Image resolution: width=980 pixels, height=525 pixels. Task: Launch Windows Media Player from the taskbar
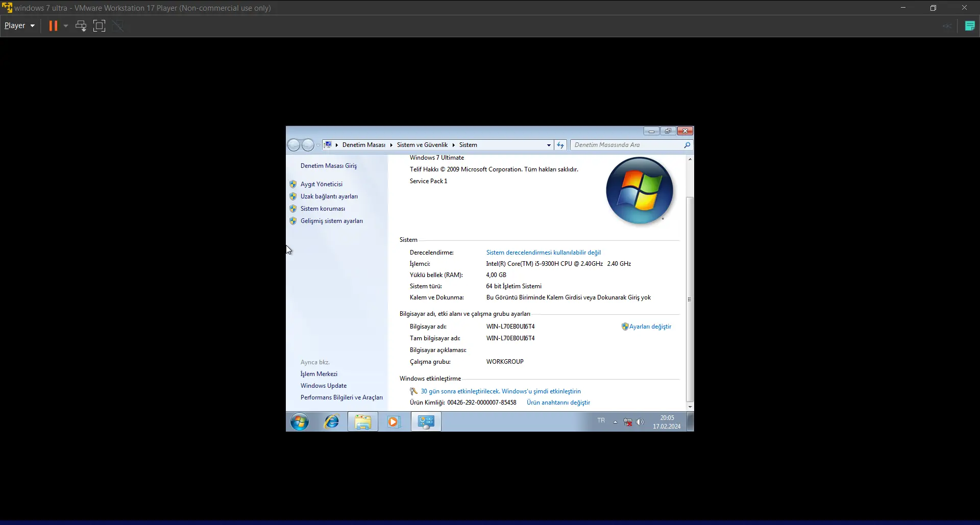coord(393,422)
